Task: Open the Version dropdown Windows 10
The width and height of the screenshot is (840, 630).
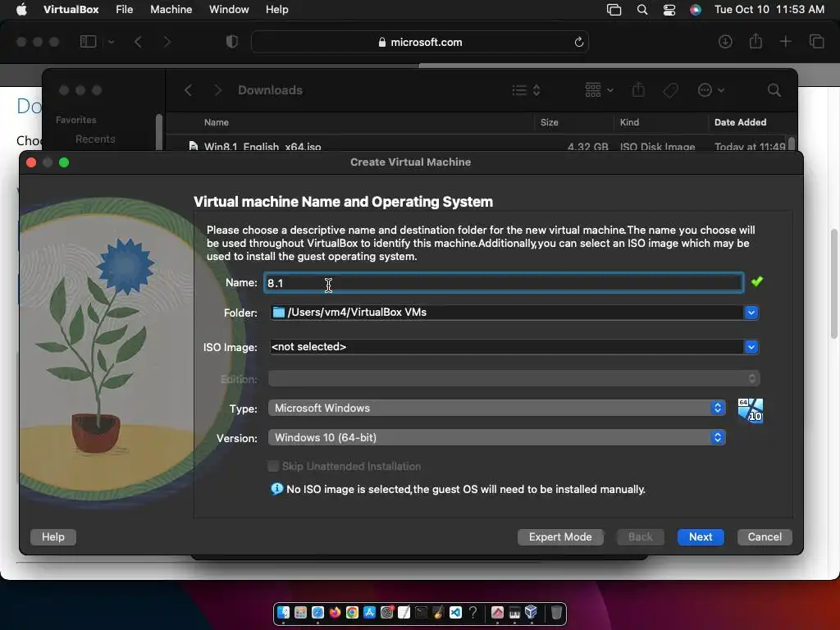Action: (496, 437)
